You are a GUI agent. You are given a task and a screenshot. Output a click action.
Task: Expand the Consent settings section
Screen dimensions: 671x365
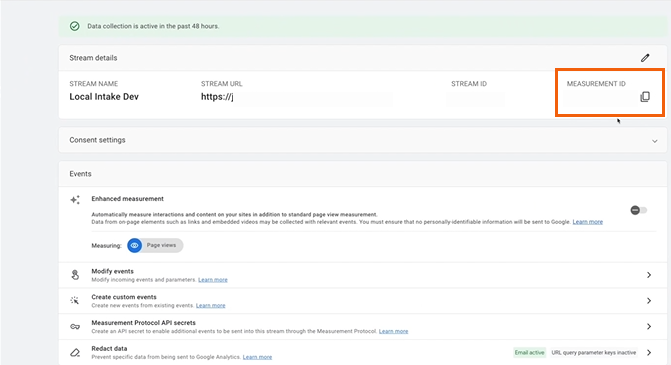pos(654,141)
